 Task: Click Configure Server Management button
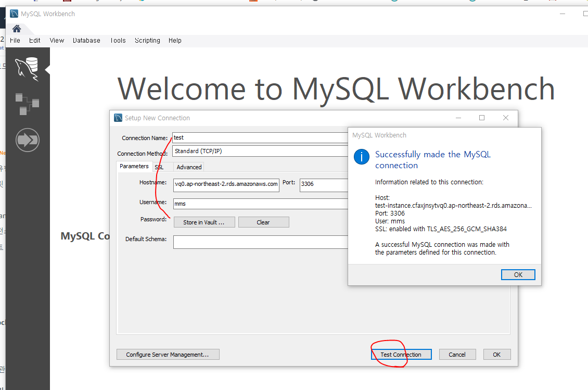(x=168, y=355)
